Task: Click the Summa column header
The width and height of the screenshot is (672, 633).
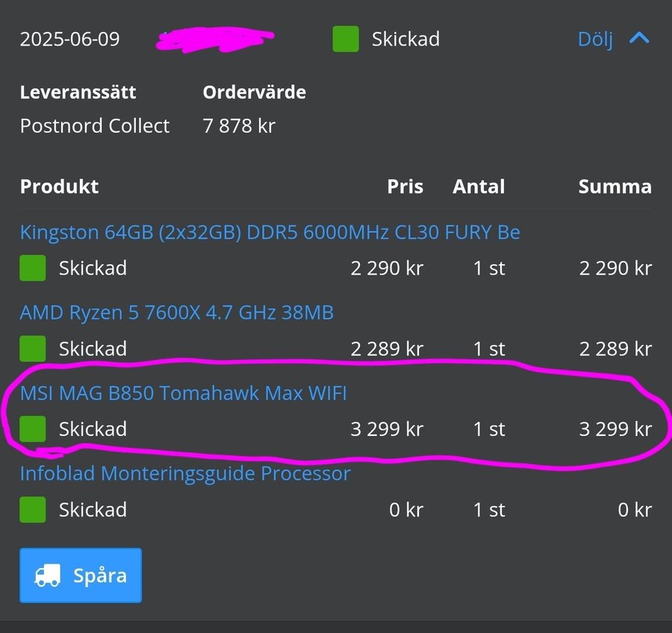Action: (x=615, y=187)
